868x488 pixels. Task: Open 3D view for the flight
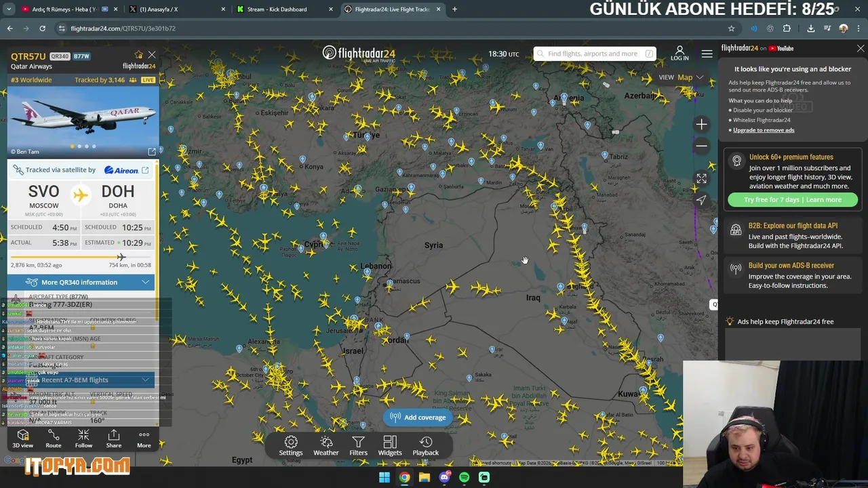pyautogui.click(x=22, y=439)
